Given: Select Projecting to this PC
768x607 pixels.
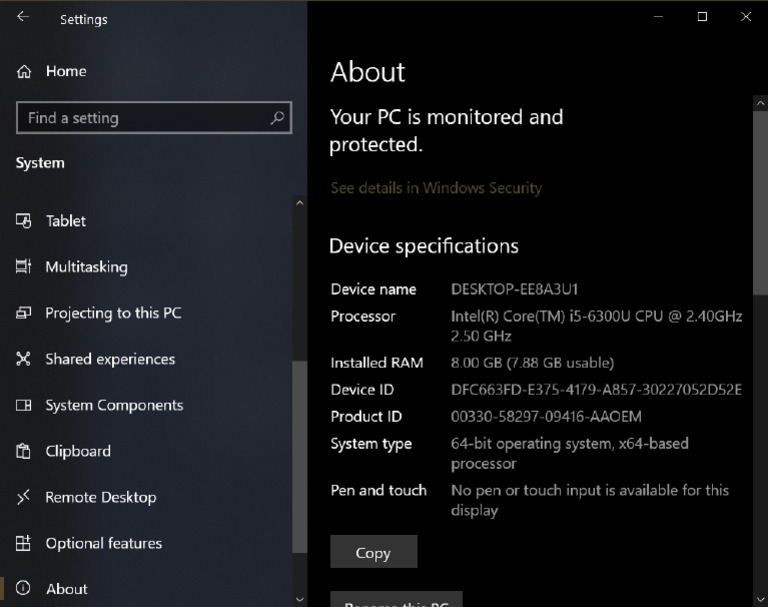Looking at the screenshot, I should [x=114, y=313].
